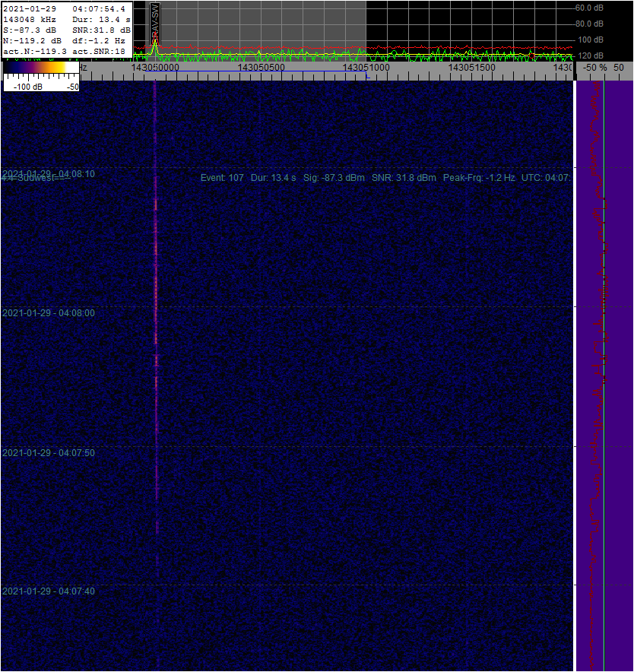634x672 pixels.
Task: Click the 'S:-87.3 dB' signal readout
Action: click(30, 30)
